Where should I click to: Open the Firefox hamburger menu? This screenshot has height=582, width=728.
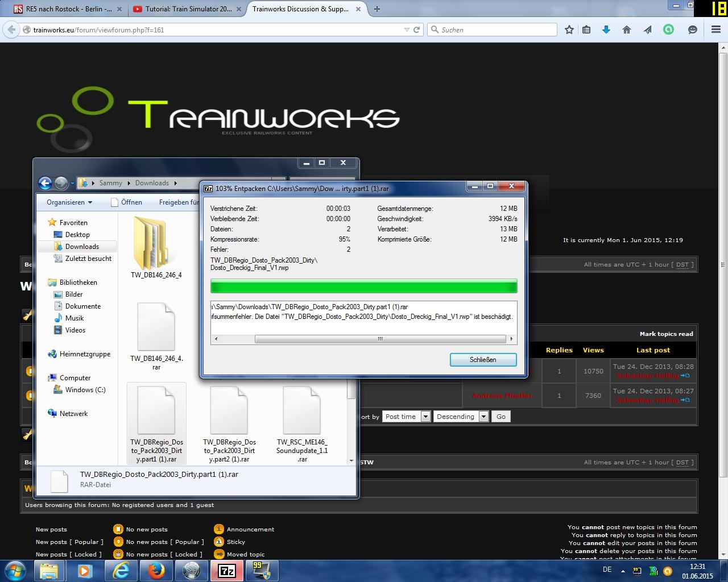click(715, 30)
